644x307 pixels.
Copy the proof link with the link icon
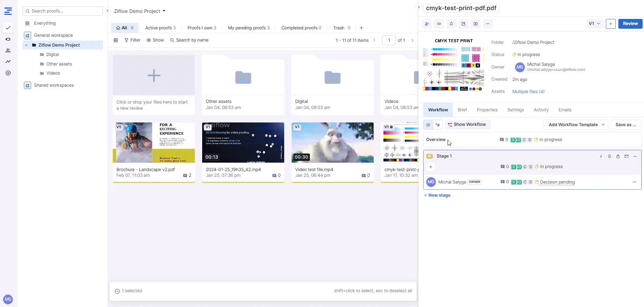coord(439,24)
